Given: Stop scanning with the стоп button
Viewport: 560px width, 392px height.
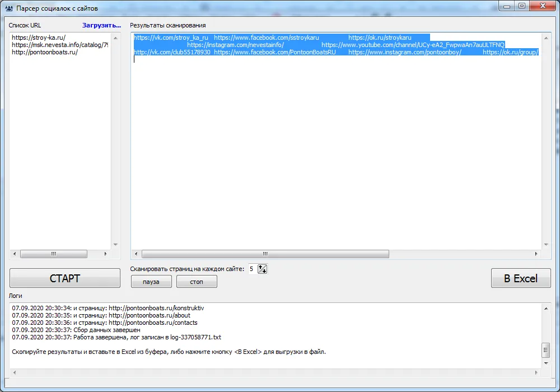Looking at the screenshot, I should (x=197, y=282).
